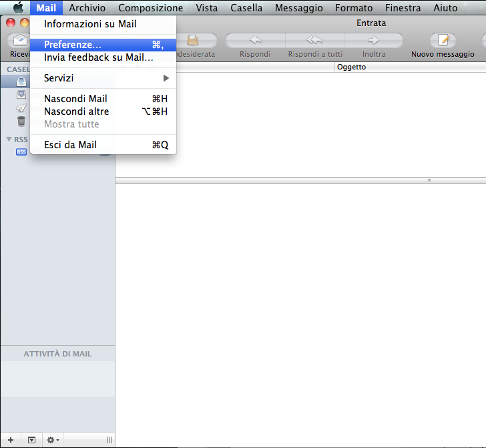Click the RSS feed icon in sidebar
486x448 pixels.
[21, 152]
